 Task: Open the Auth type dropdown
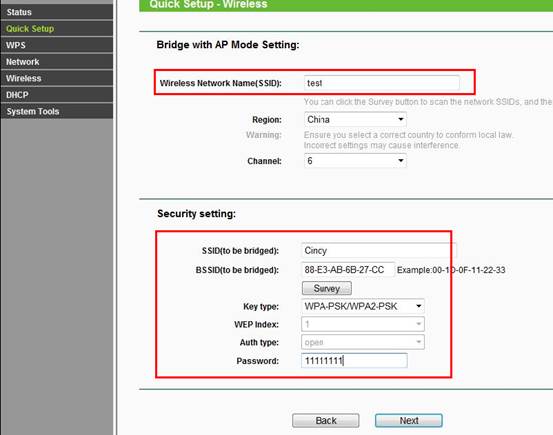[363, 342]
